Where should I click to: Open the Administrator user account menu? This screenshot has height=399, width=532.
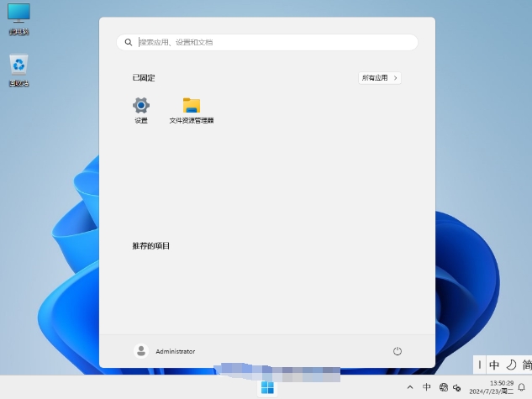pos(165,351)
